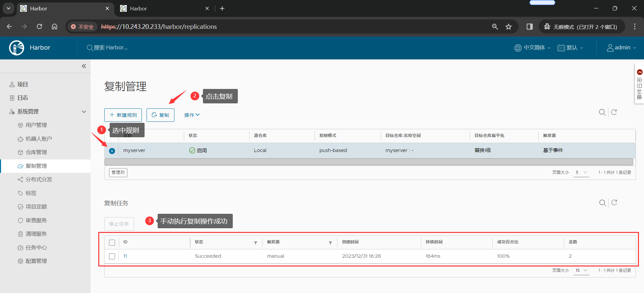The width and height of the screenshot is (644, 293).
Task: Open the admin user menu
Action: [x=621, y=48]
